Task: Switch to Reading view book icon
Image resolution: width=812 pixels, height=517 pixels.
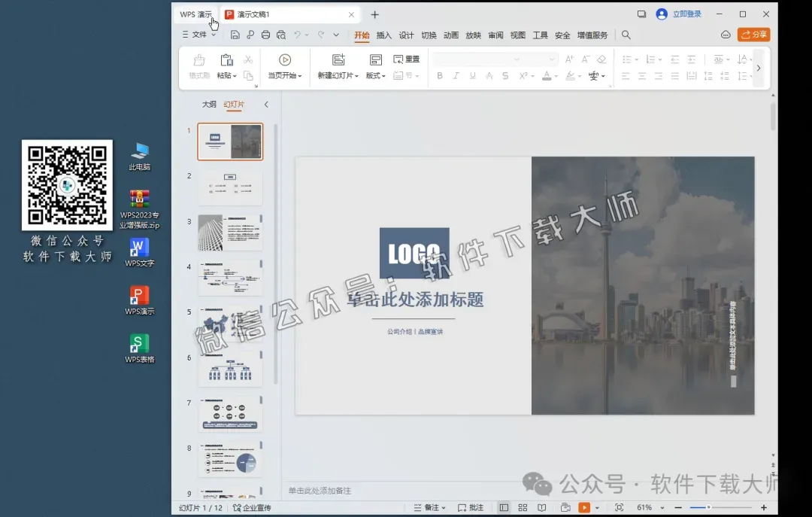Action: pyautogui.click(x=541, y=508)
